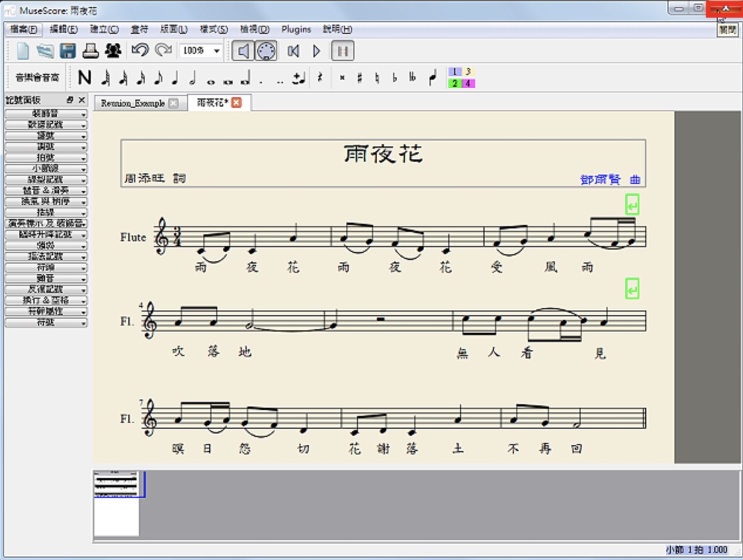Apply the double sharp accidental
Screen dimensions: 743x560
click(x=342, y=77)
